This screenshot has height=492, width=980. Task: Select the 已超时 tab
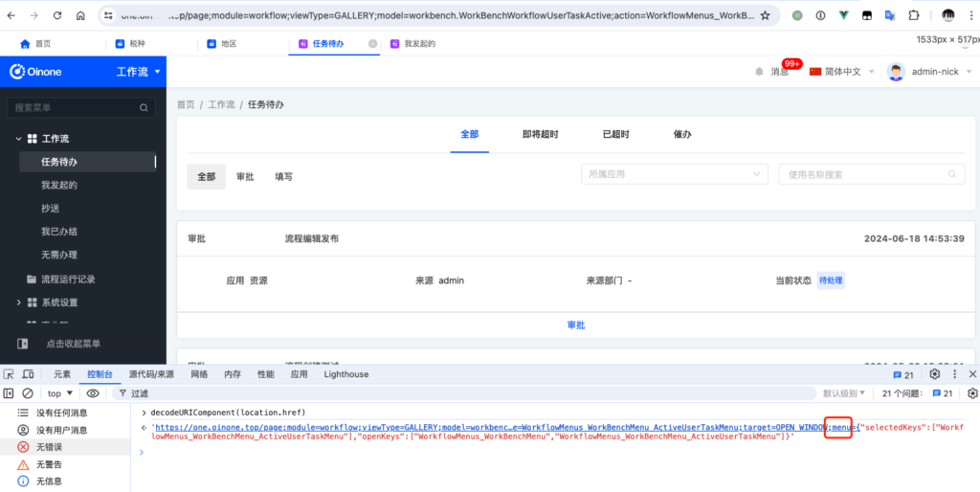coord(615,134)
